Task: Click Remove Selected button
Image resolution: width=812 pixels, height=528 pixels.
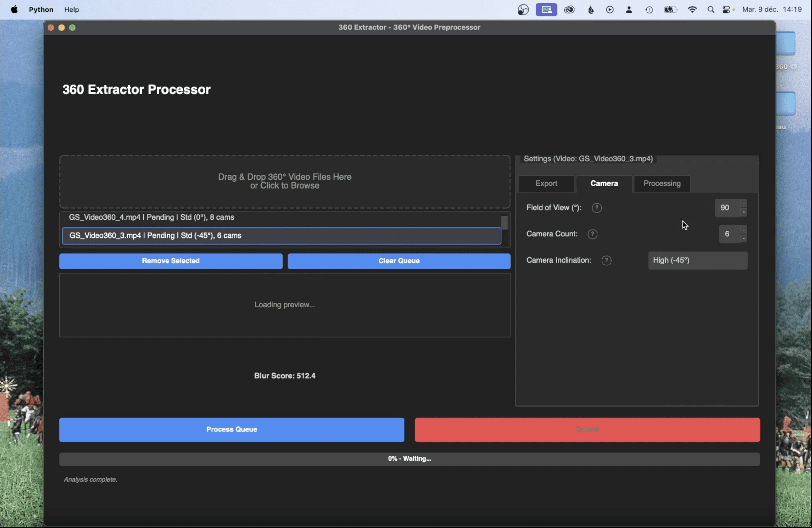Action: tap(171, 261)
